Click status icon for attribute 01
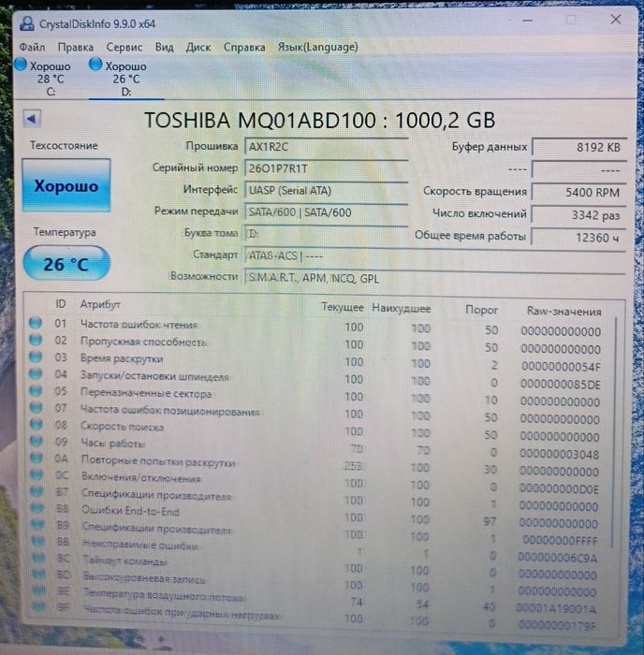Viewport: 644px width, 655px height. 36,323
